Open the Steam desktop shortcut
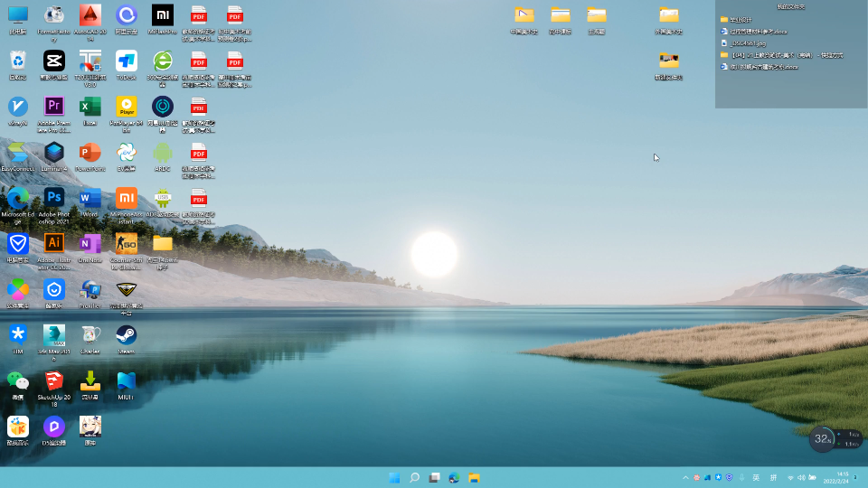The image size is (868, 488). click(x=127, y=339)
